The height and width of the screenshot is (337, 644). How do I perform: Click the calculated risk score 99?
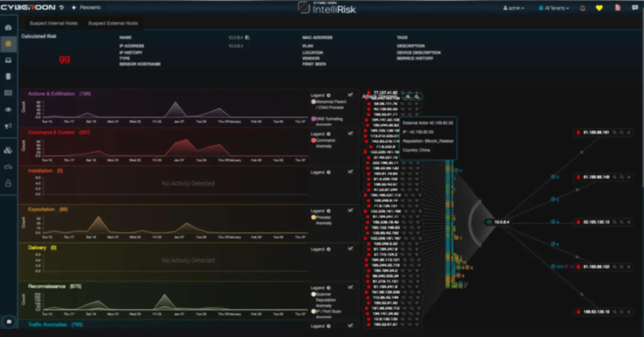click(x=64, y=60)
